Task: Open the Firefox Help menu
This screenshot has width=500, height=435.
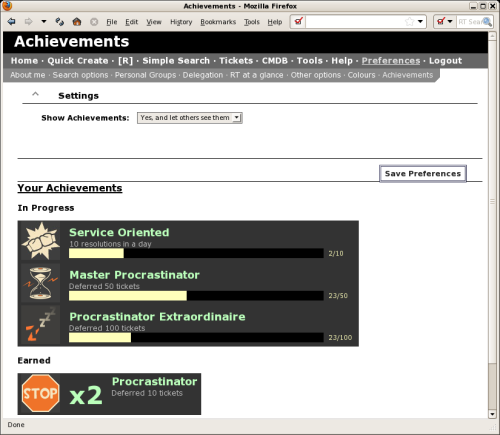Action: coord(275,22)
